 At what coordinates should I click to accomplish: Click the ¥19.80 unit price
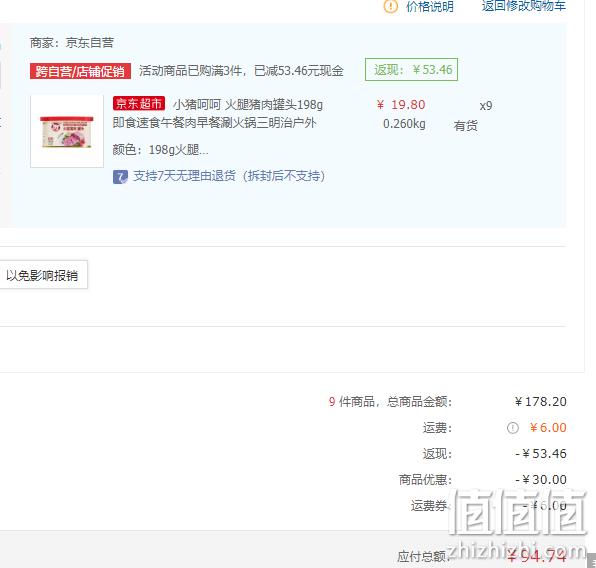[x=401, y=105]
